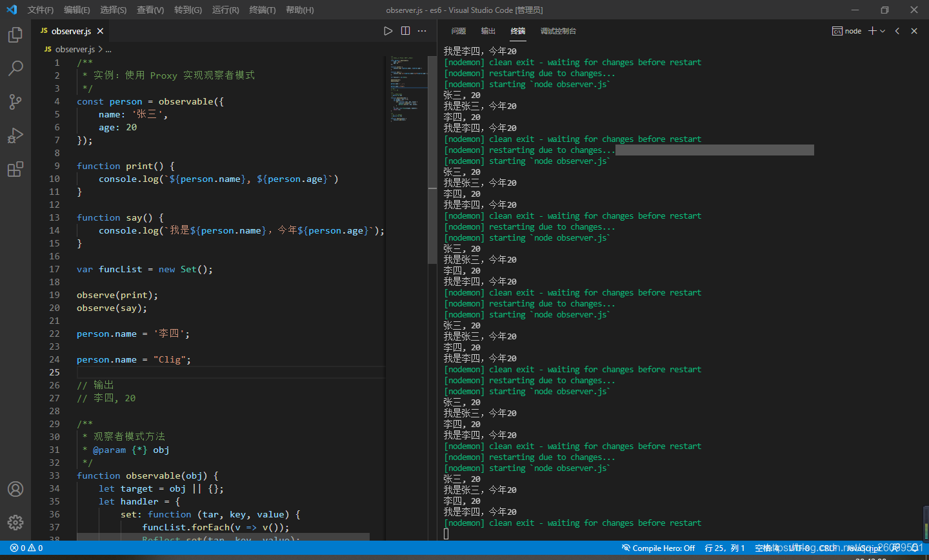Run the observer.js file with play icon
The height and width of the screenshot is (560, 929).
(x=388, y=31)
